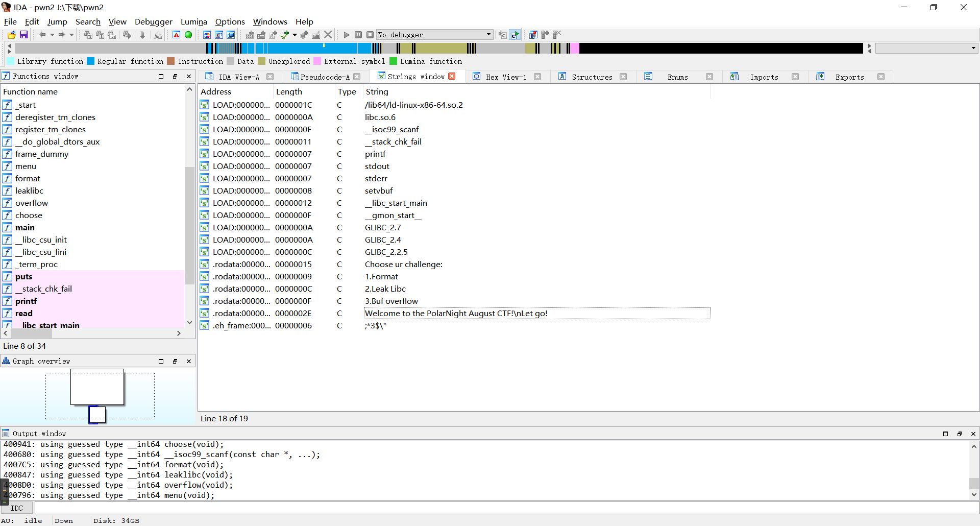
Task: Open the debugger selection dropdown
Action: pyautogui.click(x=488, y=35)
